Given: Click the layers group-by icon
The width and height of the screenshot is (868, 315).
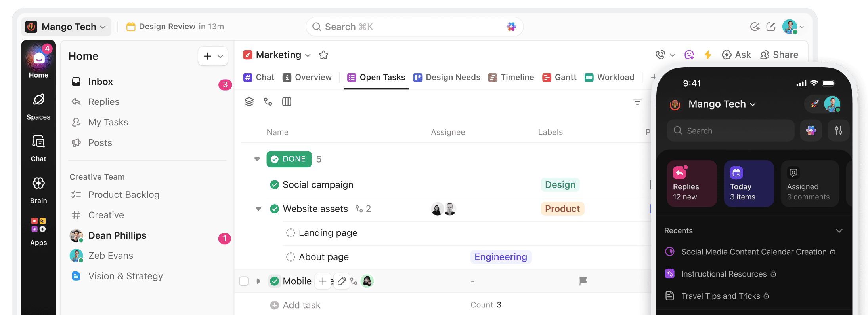Looking at the screenshot, I should pyautogui.click(x=249, y=102).
